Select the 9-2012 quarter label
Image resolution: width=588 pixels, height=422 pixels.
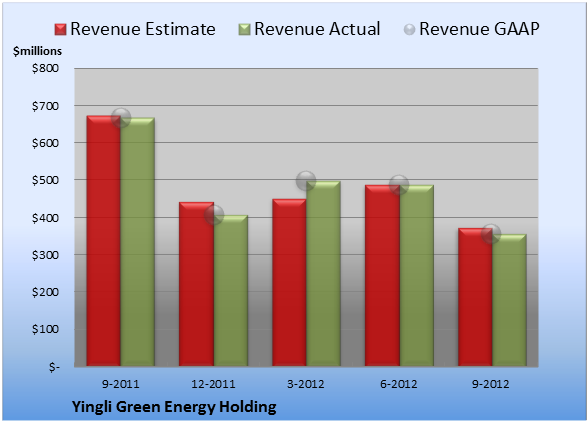click(x=491, y=384)
